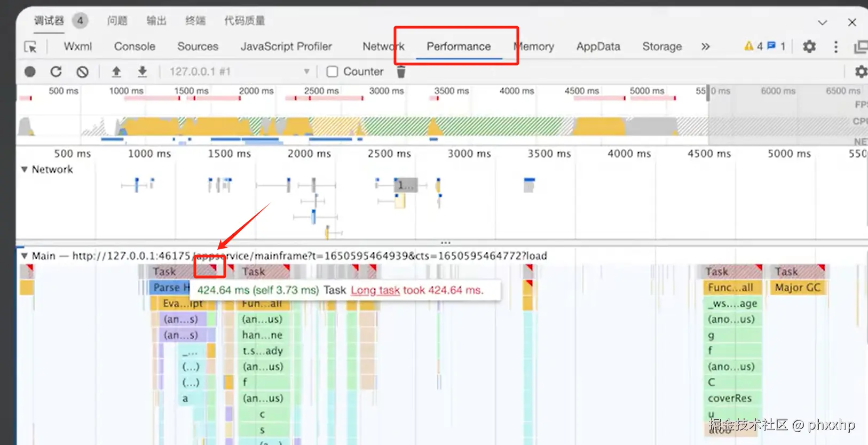868x445 pixels.
Task: Open the Sources tab
Action: [198, 46]
